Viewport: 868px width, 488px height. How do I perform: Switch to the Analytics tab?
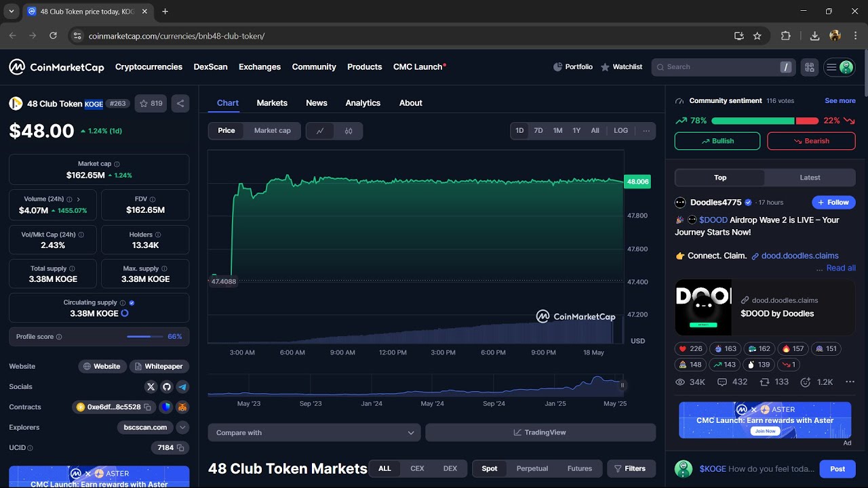[363, 103]
